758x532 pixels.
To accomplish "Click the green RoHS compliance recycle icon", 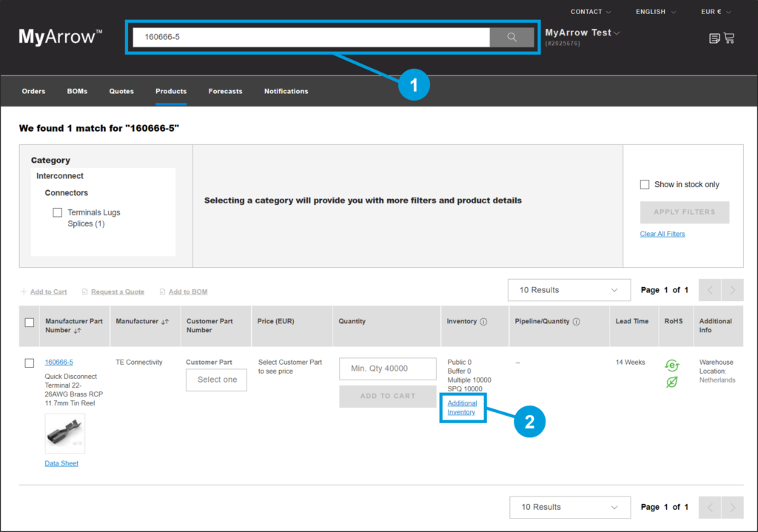I will click(671, 365).
